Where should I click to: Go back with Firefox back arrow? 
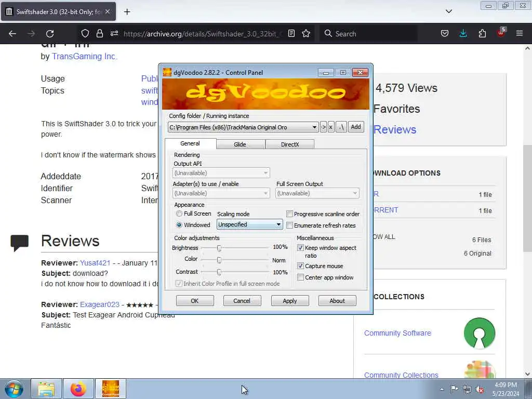pyautogui.click(x=12, y=34)
